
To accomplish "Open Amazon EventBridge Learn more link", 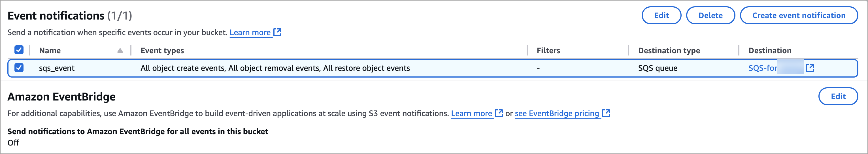I will tap(471, 113).
